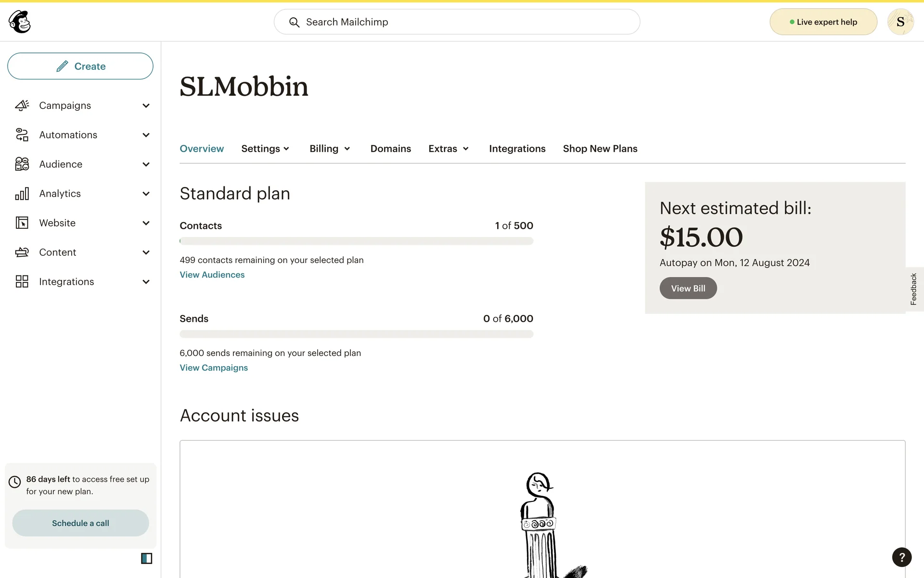The width and height of the screenshot is (924, 578).
Task: Click the Analytics bar chart icon
Action: pos(22,194)
